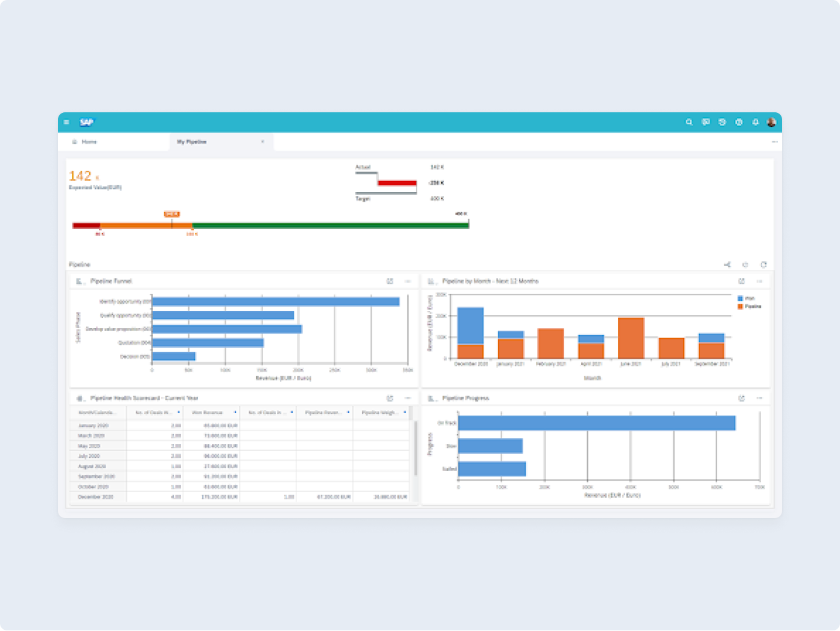Click the share icon in Pipeline section
This screenshot has height=631, width=840.
point(727,264)
